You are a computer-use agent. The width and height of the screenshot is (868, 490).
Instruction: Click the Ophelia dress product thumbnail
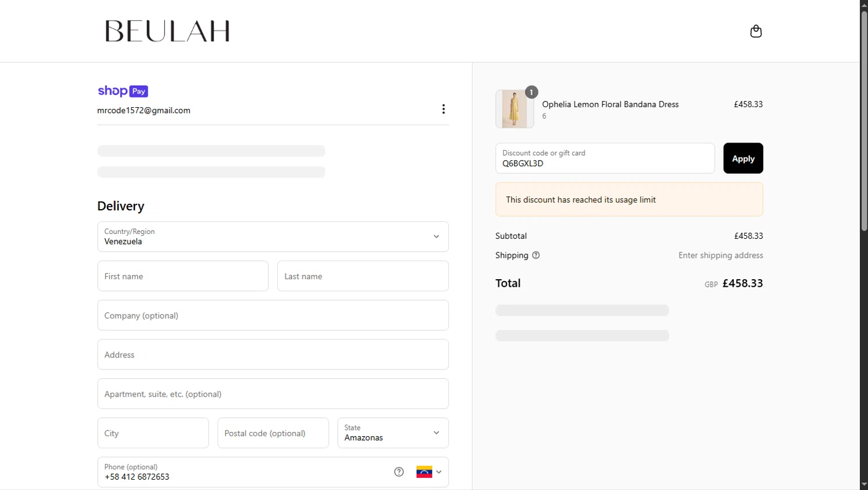(514, 109)
